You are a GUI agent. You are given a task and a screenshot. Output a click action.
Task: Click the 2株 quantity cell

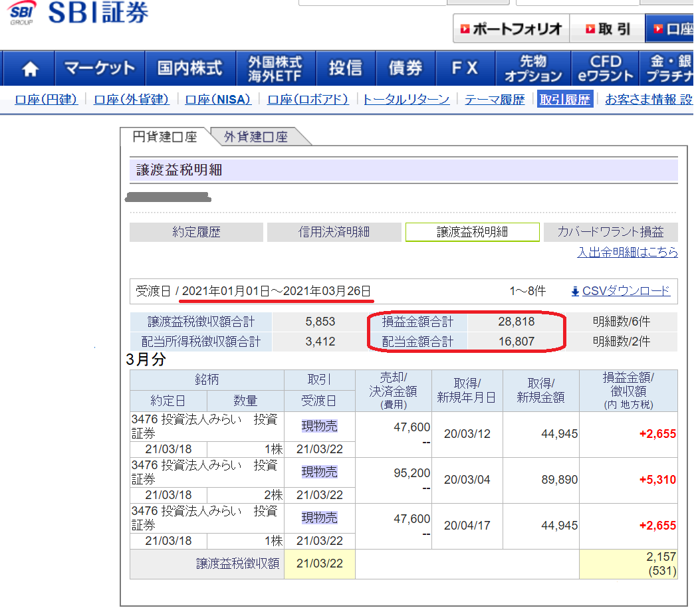(245, 495)
